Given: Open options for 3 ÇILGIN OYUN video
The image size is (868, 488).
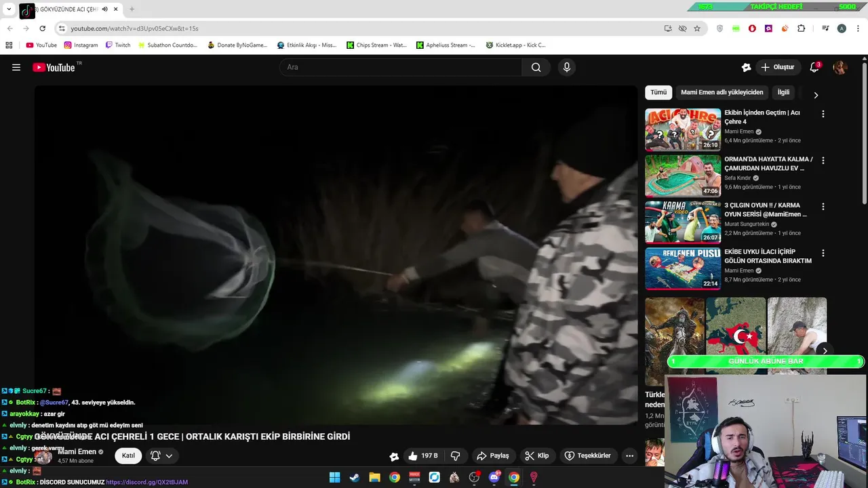Looking at the screenshot, I should [x=823, y=207].
